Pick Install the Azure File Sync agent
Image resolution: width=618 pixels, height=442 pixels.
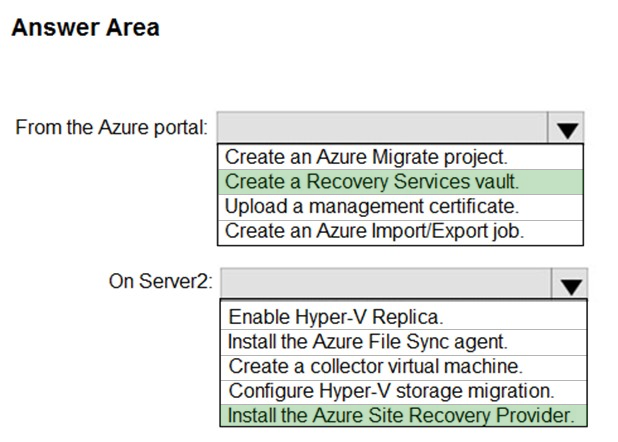[x=404, y=342]
